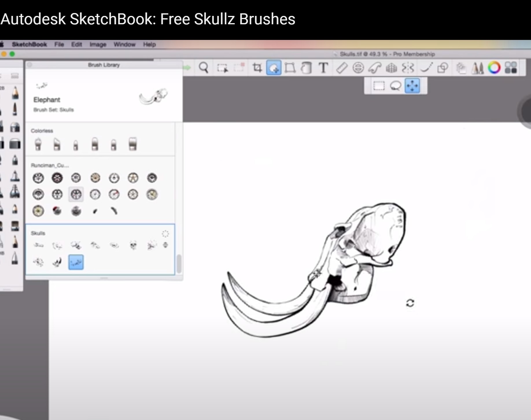The height and width of the screenshot is (420, 531).
Task: Open the Skulls brush set options circle
Action: coord(165,234)
